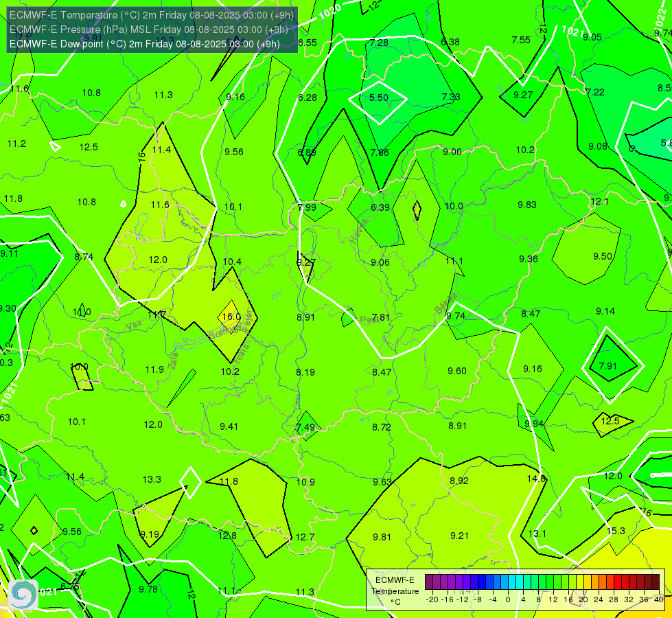Click the 12.8 temperature value
This screenshot has width=672, height=618.
[227, 536]
